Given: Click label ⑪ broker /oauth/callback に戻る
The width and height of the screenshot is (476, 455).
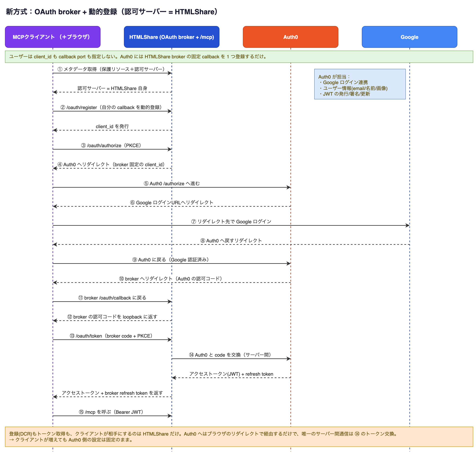Looking at the screenshot, I should (x=112, y=298).
